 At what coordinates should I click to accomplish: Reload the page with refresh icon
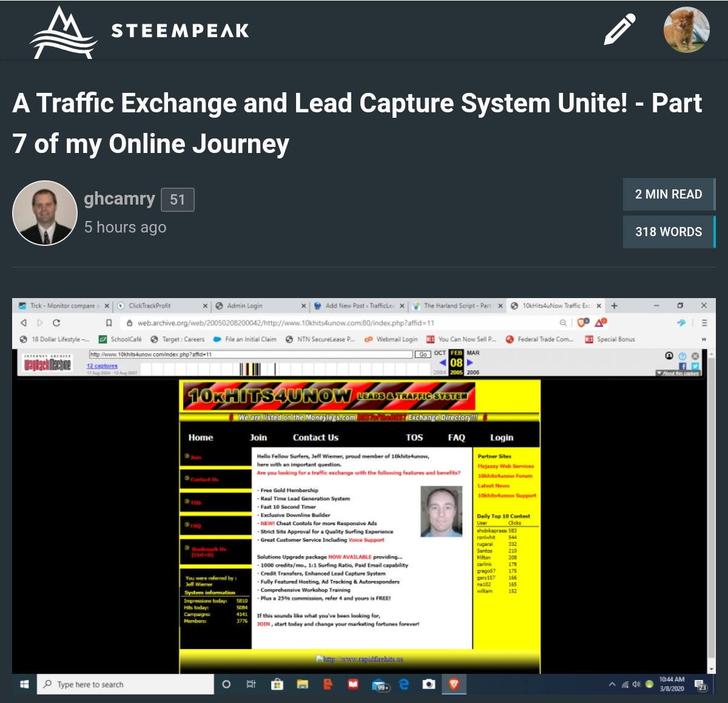[56, 323]
